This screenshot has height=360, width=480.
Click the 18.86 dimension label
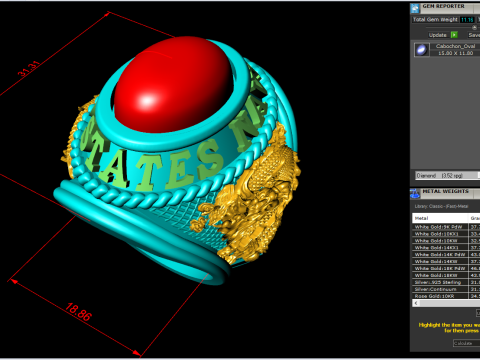point(78,312)
